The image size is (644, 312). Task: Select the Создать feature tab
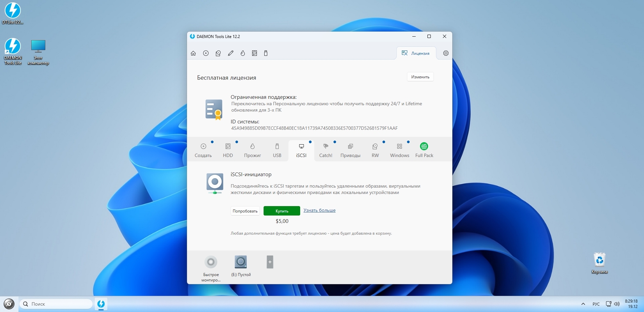203,150
